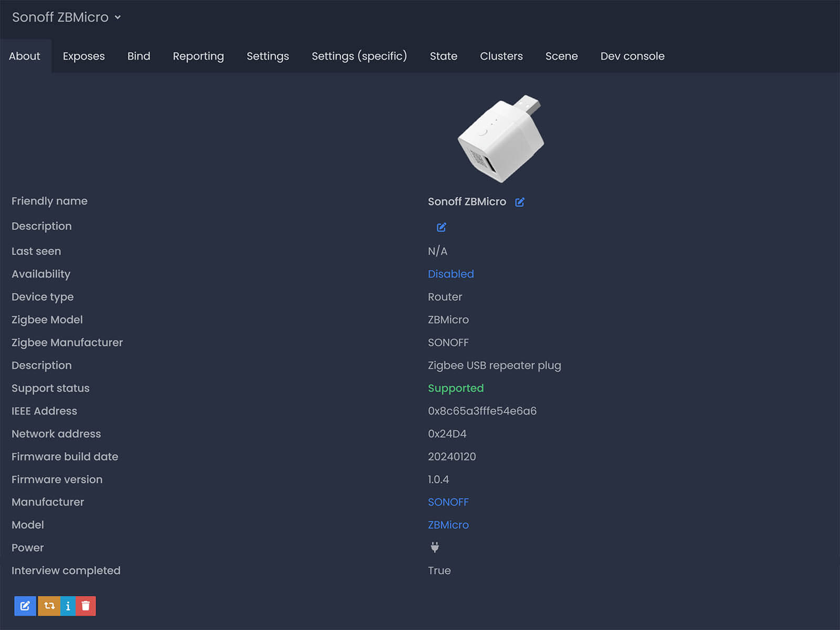Click the power plug icon in Power row
Screen dimensions: 840x630
click(435, 548)
